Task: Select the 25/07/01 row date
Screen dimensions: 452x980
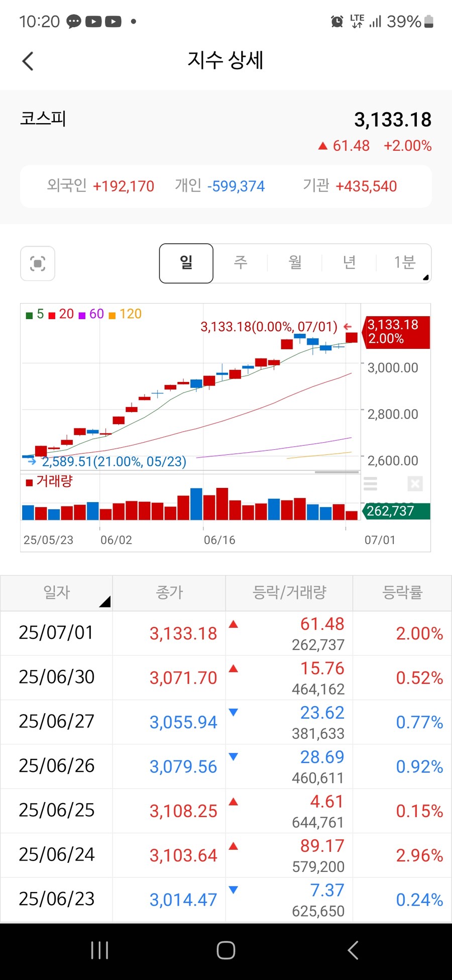Action: click(56, 633)
